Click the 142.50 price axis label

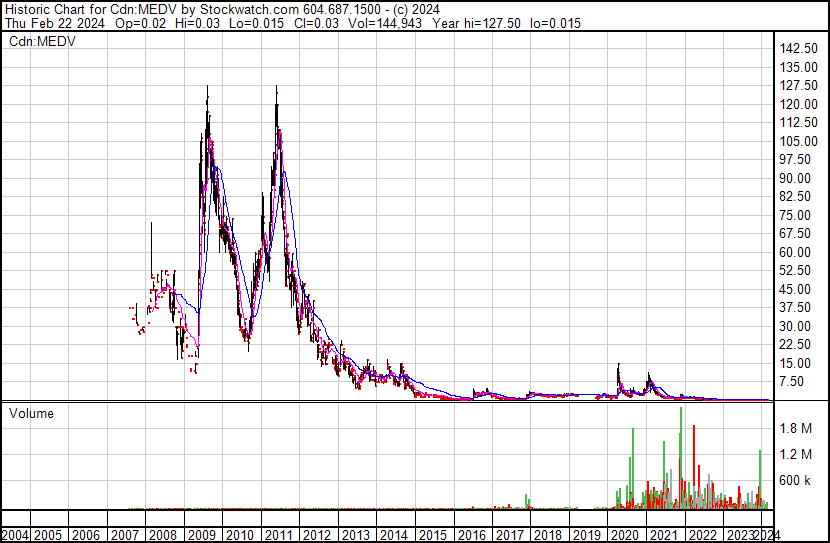pos(800,49)
